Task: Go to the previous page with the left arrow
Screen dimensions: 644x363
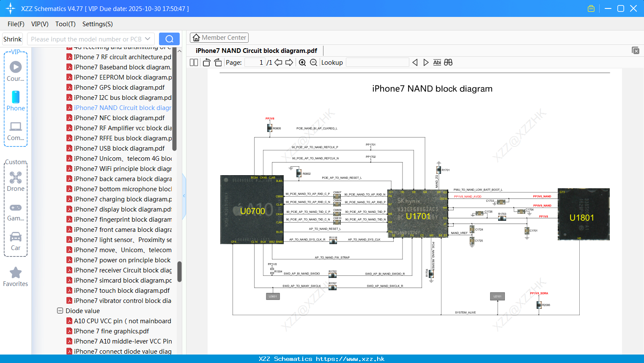Action: point(278,62)
